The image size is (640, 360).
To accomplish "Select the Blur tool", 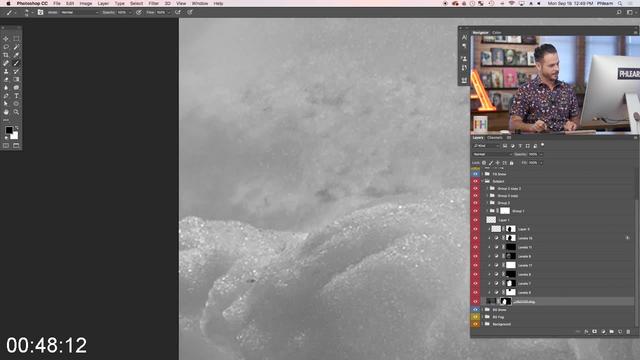I will tap(6, 87).
